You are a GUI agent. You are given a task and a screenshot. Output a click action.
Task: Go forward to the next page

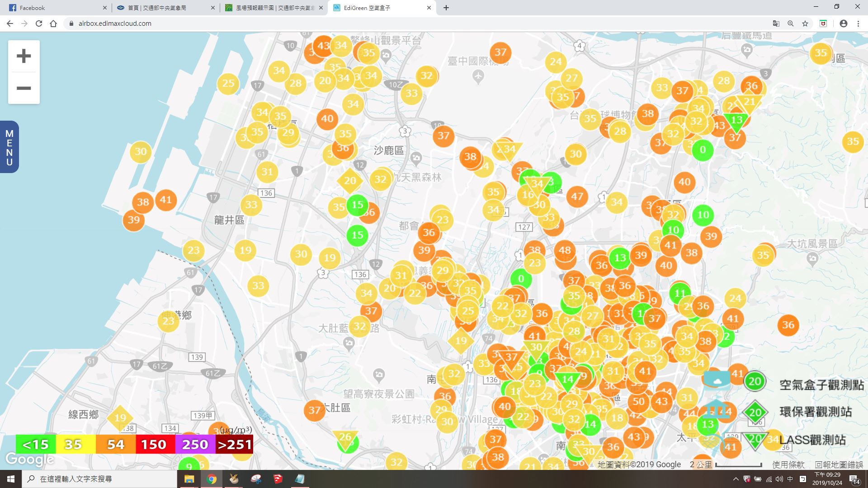24,23
